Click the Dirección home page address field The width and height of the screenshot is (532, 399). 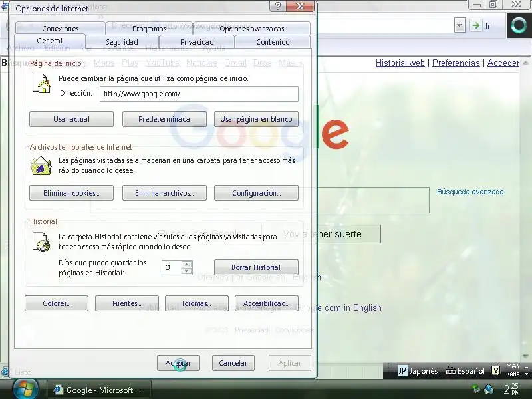click(x=199, y=94)
